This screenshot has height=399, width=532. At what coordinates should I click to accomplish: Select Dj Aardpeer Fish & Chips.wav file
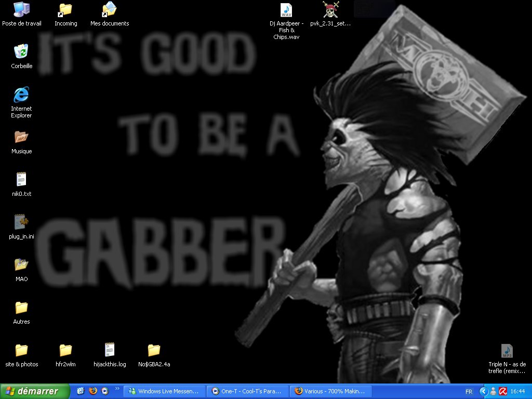[286, 21]
